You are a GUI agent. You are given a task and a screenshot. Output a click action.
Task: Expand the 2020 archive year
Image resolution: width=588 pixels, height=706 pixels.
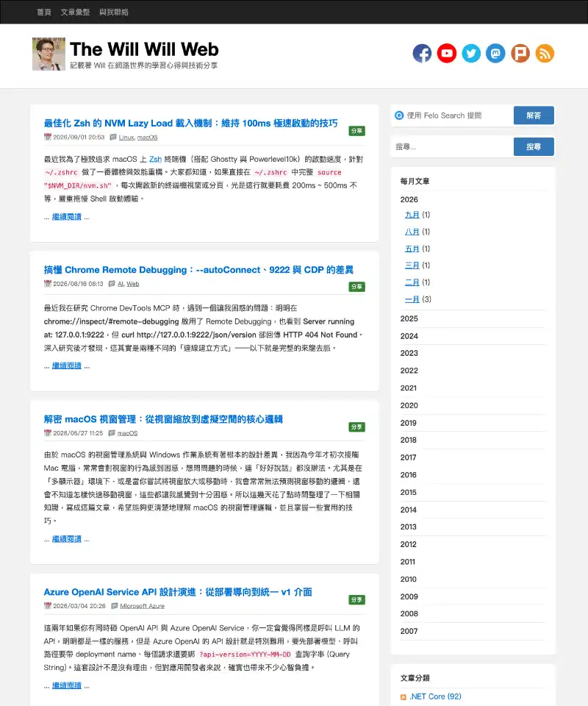tap(409, 405)
